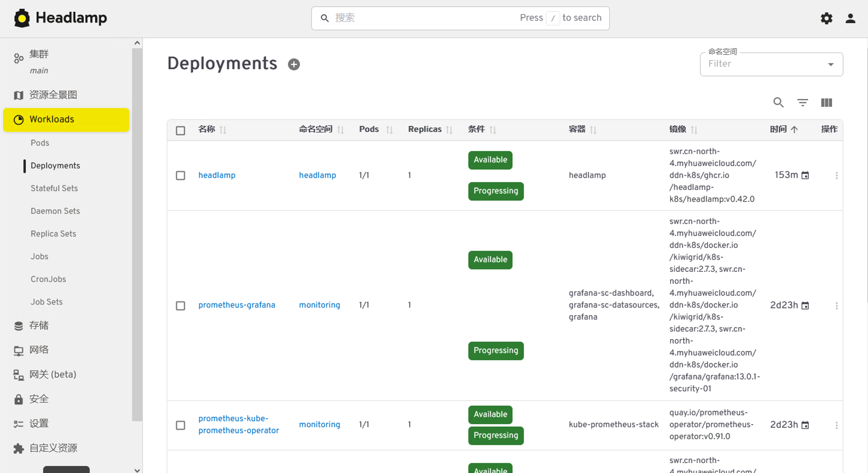Click calendar icon in prometheus-operator row
Screen dimensions: 868x473
click(805, 425)
